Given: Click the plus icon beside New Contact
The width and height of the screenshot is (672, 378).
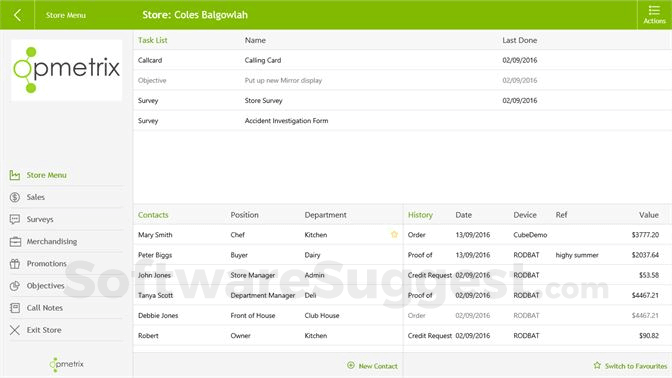Looking at the screenshot, I should coord(351,366).
